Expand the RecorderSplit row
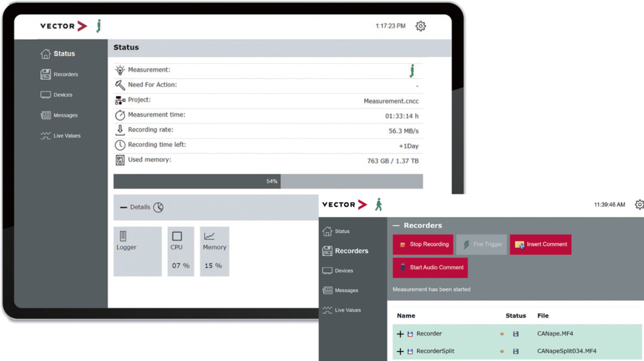 tap(400, 351)
